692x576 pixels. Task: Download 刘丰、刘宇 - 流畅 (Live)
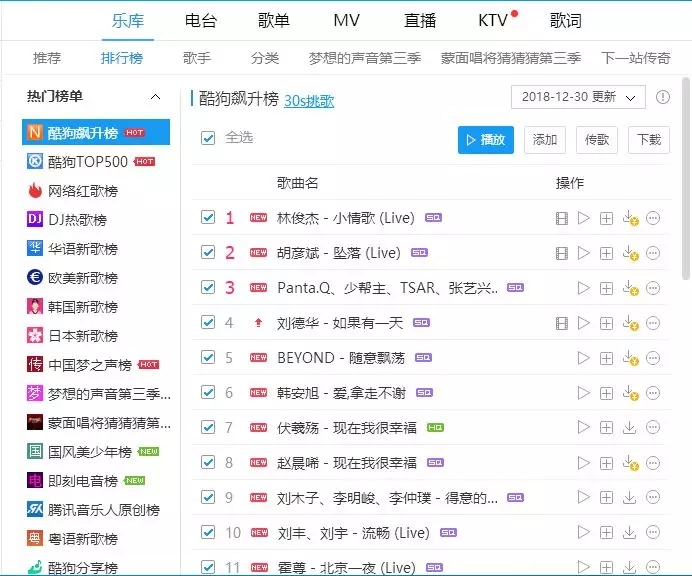coord(629,533)
